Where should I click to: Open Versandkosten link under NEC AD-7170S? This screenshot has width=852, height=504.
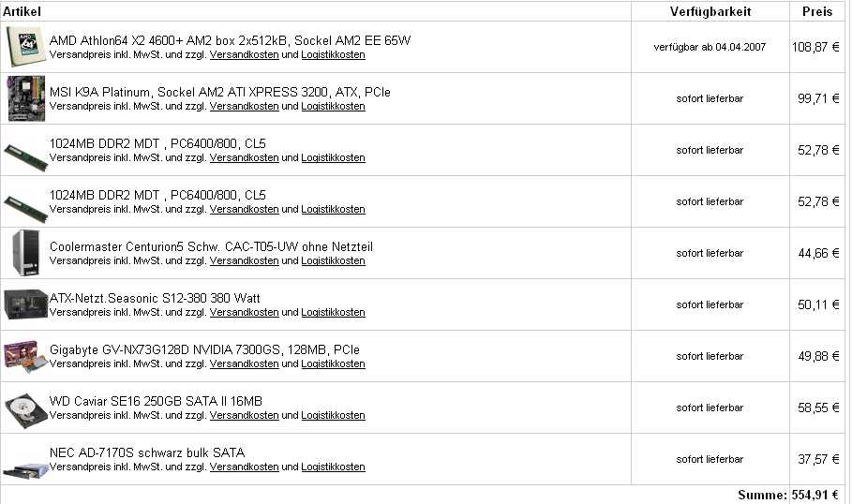(244, 467)
